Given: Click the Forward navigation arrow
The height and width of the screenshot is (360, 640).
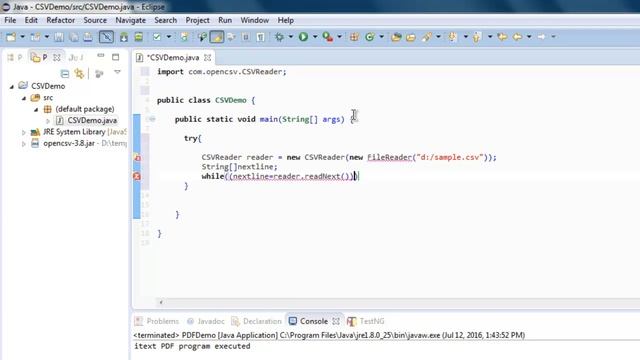Looking at the screenshot, I should (541, 37).
